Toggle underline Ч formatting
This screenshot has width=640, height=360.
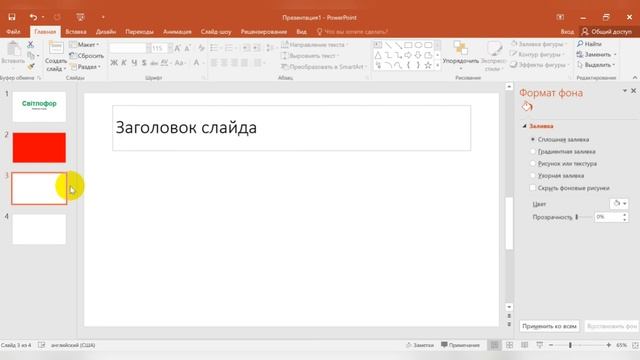tap(134, 63)
